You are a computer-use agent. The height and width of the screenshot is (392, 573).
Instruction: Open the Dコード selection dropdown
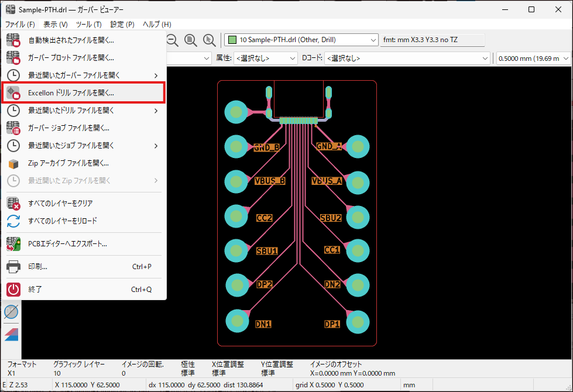[x=407, y=58]
